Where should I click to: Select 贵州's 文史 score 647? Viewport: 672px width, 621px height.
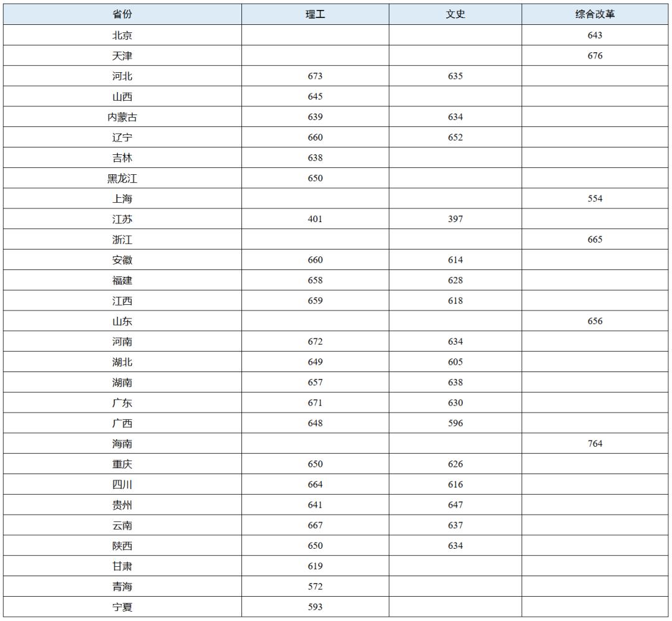point(455,505)
